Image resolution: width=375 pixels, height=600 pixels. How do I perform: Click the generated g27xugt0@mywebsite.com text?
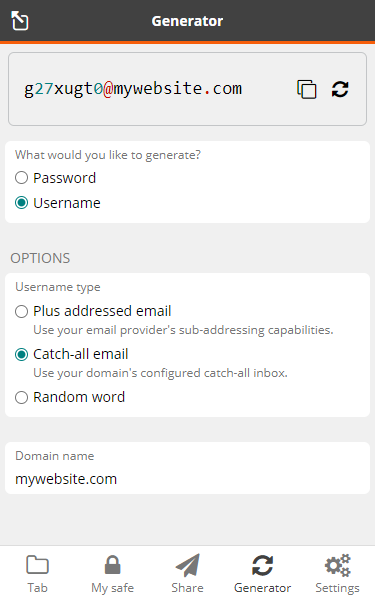(x=133, y=89)
